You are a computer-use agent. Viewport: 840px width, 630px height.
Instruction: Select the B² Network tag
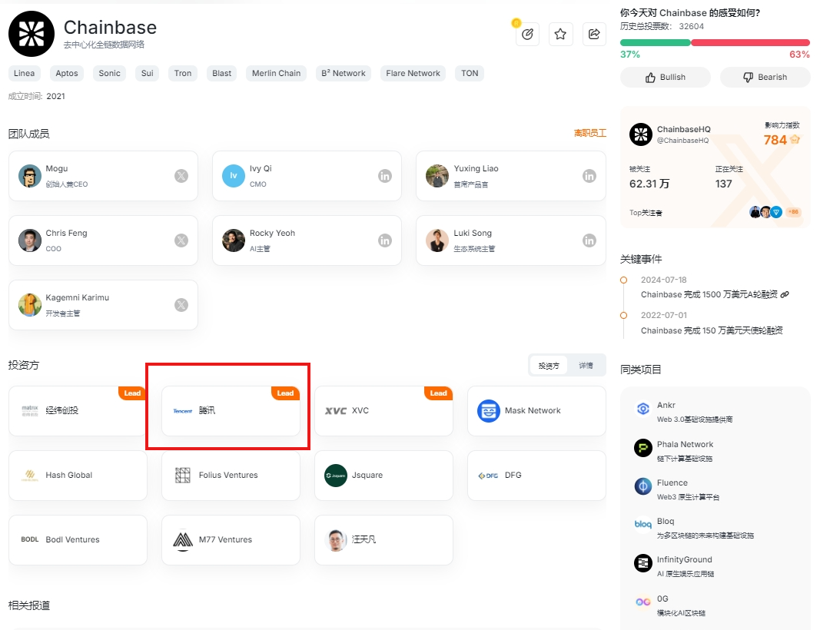pyautogui.click(x=344, y=74)
